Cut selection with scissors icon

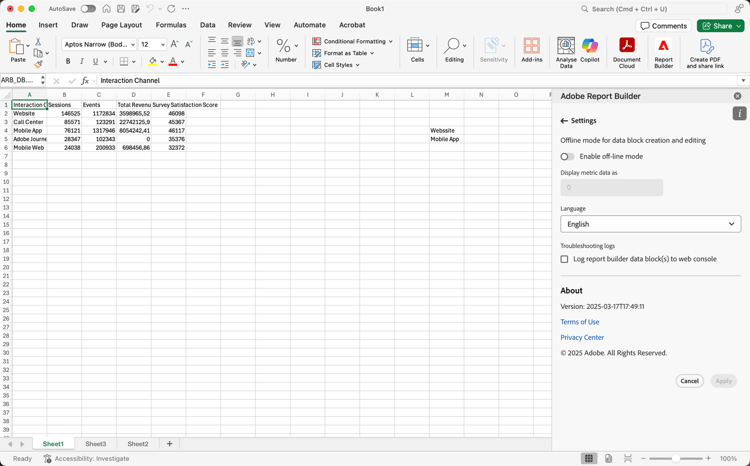(38, 42)
